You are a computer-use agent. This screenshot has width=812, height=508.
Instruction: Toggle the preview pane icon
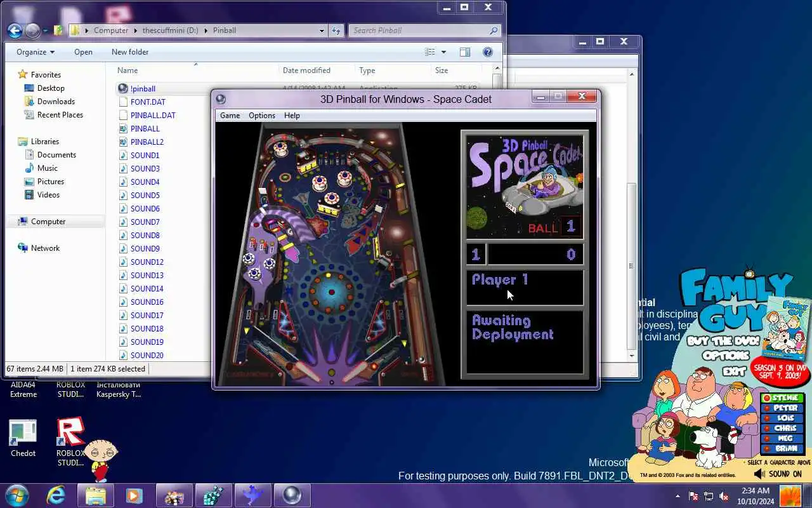click(x=465, y=52)
